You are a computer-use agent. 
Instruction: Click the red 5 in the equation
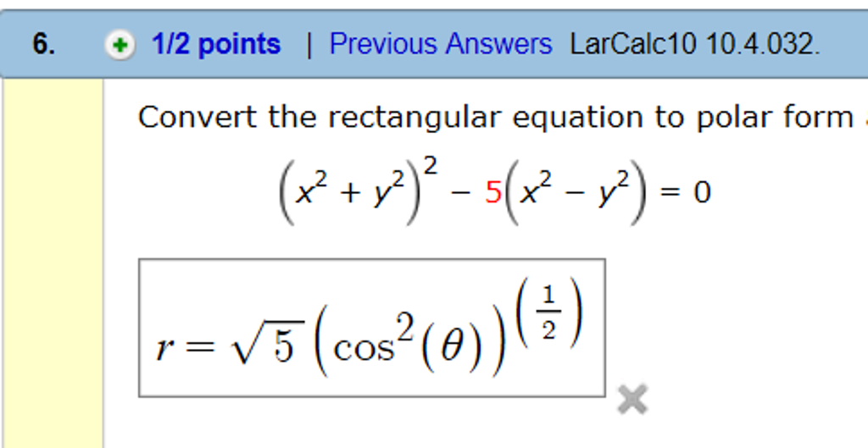(x=493, y=193)
